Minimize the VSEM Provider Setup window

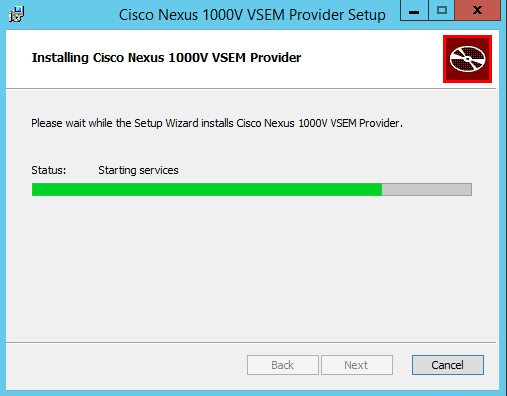414,11
